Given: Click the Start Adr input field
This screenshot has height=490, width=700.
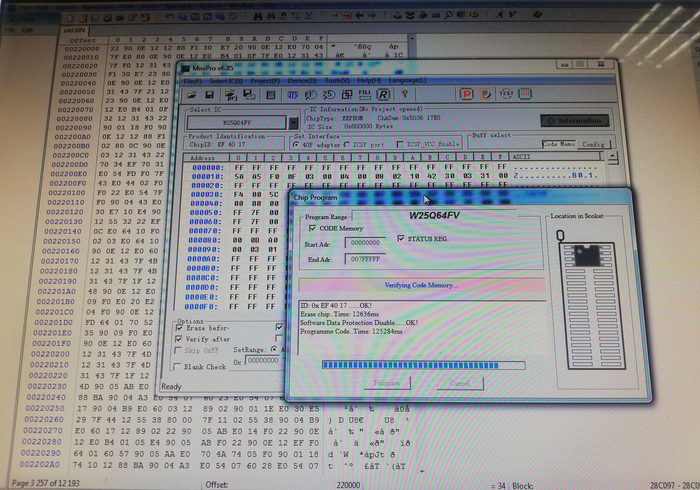Looking at the screenshot, I should pos(365,243).
